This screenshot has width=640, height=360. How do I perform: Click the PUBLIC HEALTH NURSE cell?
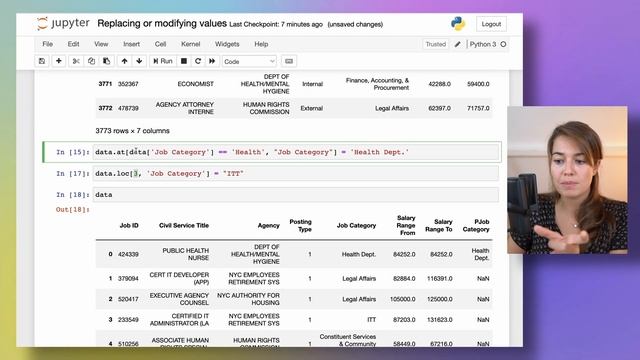click(x=185, y=254)
